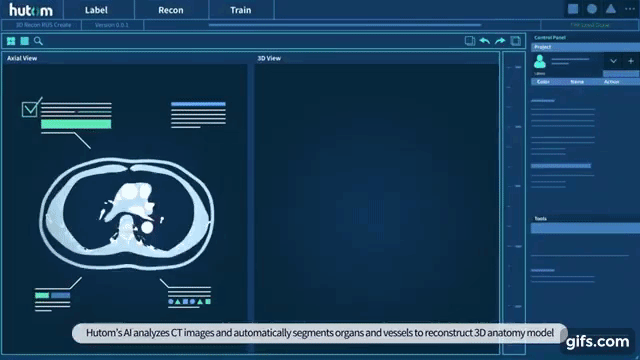This screenshot has width=640, height=360.
Task: Click the magnifier search icon
Action: pyautogui.click(x=38, y=41)
